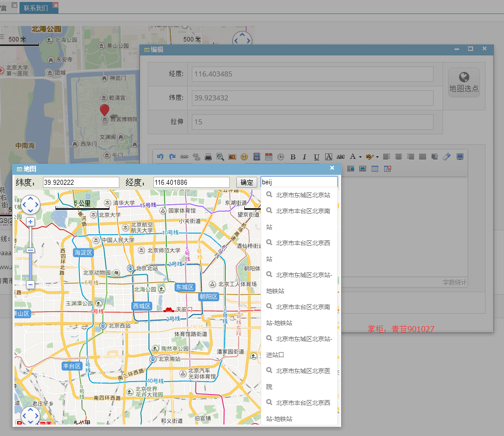This screenshot has width=504, height=436.
Task: Click the 纬度 input showing 39.920222
Action: click(81, 182)
